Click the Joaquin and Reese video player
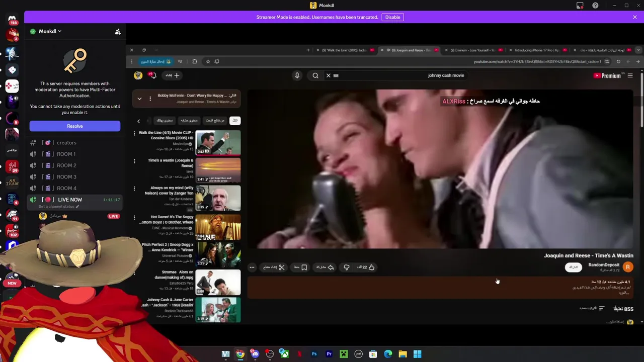The image size is (644, 362). pyautogui.click(x=440, y=169)
